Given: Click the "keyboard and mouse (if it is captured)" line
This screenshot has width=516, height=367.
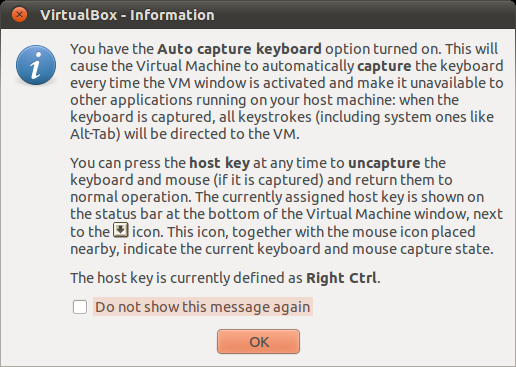Looking at the screenshot, I should (x=261, y=180).
